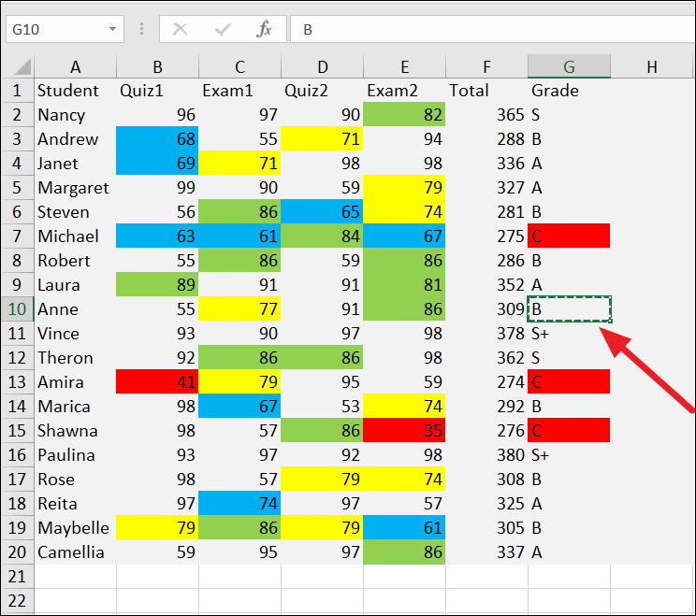Image resolution: width=696 pixels, height=616 pixels.
Task: Select row 15 header
Action: 18,431
